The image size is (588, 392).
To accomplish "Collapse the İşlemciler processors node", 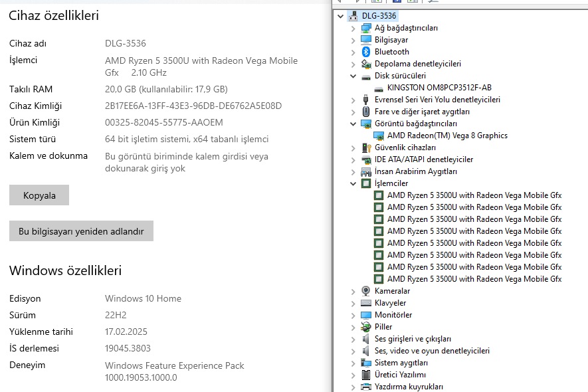I will (x=353, y=183).
